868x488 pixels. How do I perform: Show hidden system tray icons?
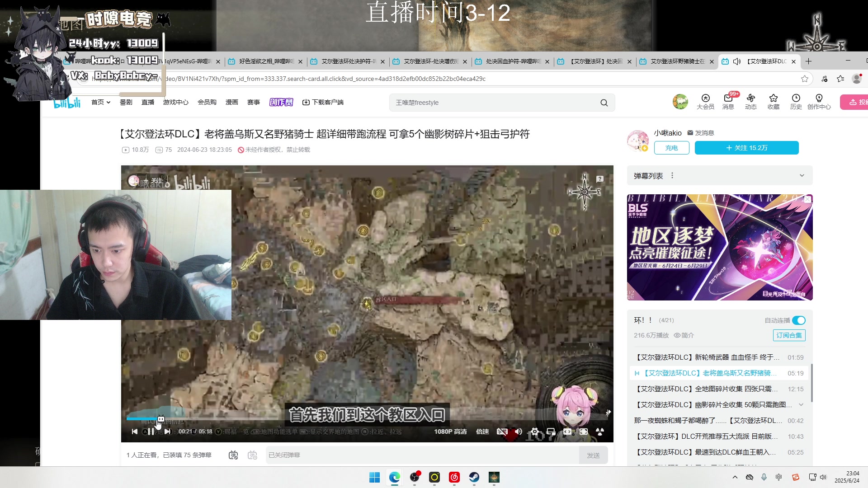coord(735,477)
